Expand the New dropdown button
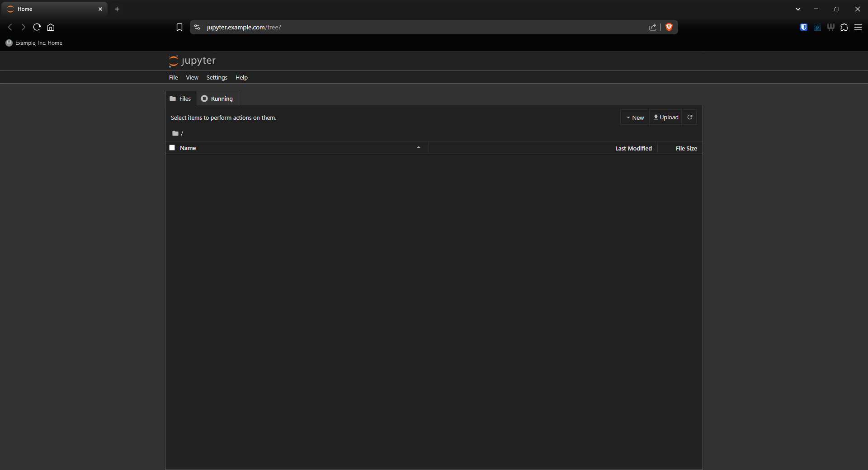This screenshot has width=868, height=470. point(635,117)
